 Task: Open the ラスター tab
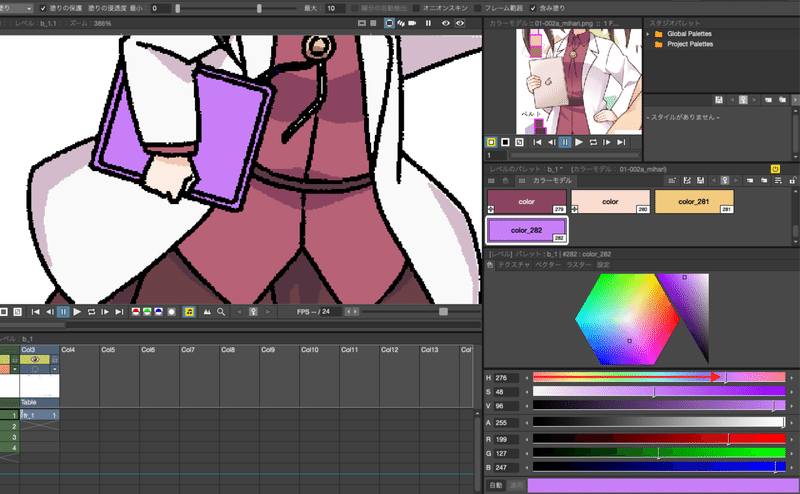click(579, 265)
